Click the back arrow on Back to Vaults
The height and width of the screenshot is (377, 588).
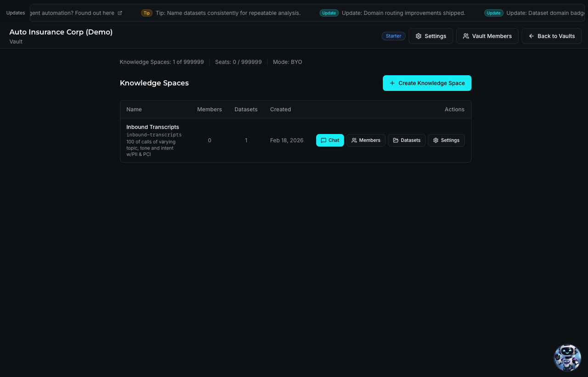531,36
